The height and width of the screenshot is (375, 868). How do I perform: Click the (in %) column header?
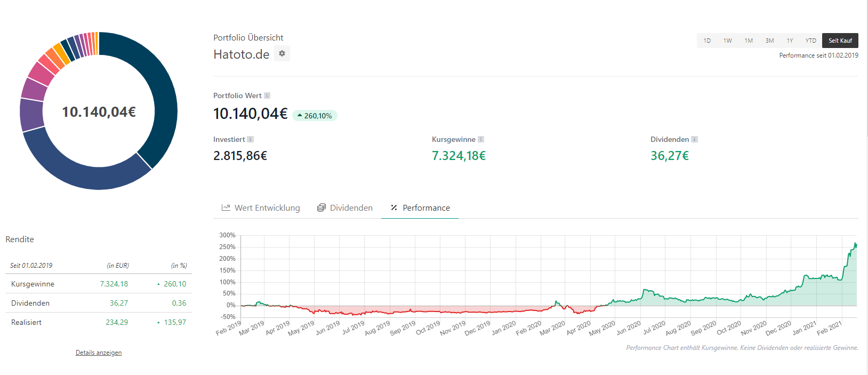tap(179, 265)
